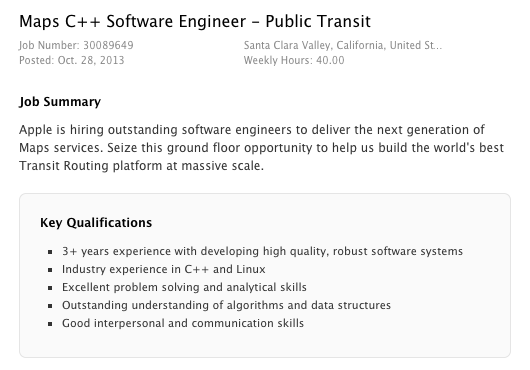Click the Good interpersonal and communication skills item
This screenshot has height=370, width=530.
pyautogui.click(x=183, y=323)
